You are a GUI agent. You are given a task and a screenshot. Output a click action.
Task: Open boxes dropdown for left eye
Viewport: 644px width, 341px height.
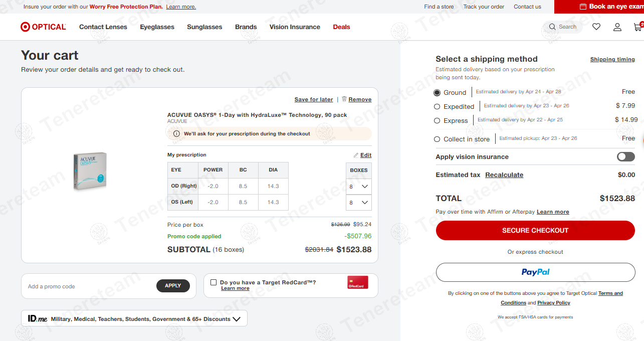(x=358, y=203)
